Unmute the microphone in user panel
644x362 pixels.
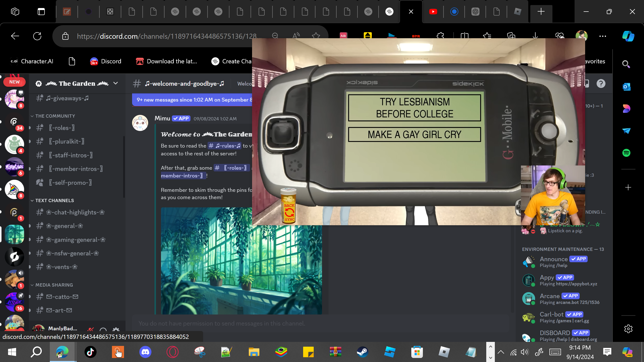tap(91, 330)
